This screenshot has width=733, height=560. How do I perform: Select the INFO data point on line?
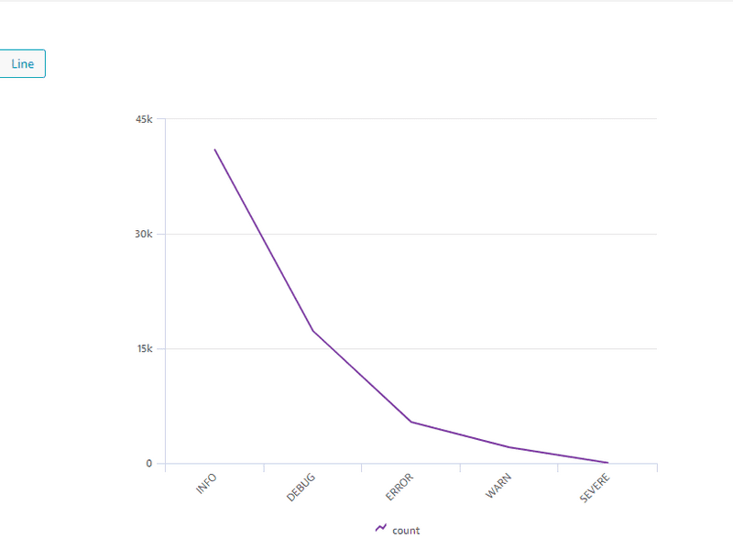click(214, 149)
